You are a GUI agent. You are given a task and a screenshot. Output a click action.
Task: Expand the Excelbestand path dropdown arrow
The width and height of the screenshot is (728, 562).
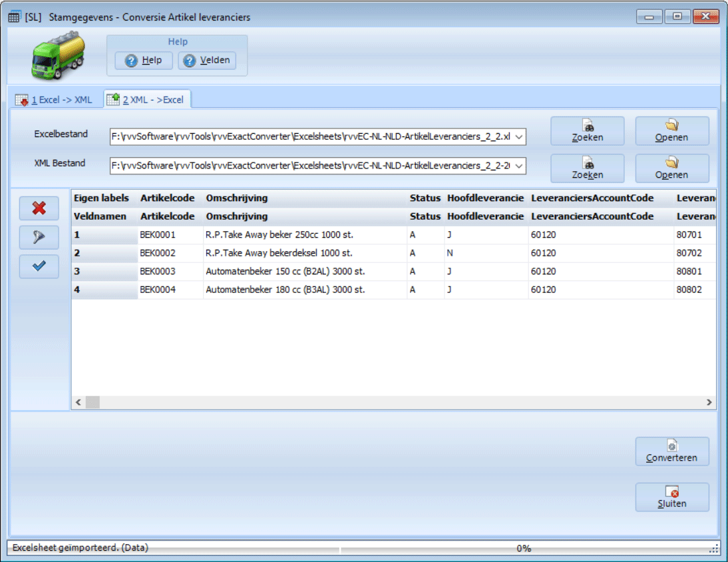[x=518, y=137]
